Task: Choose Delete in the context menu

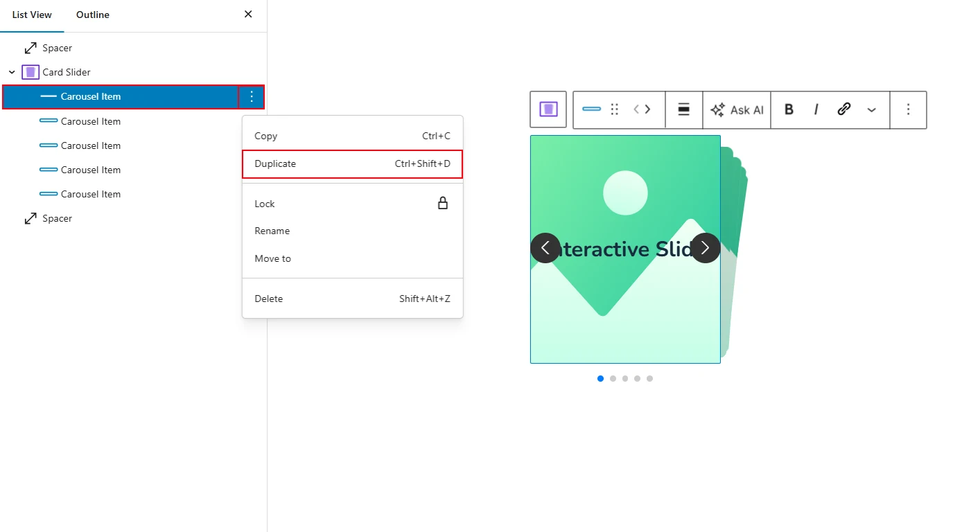Action: (x=352, y=299)
